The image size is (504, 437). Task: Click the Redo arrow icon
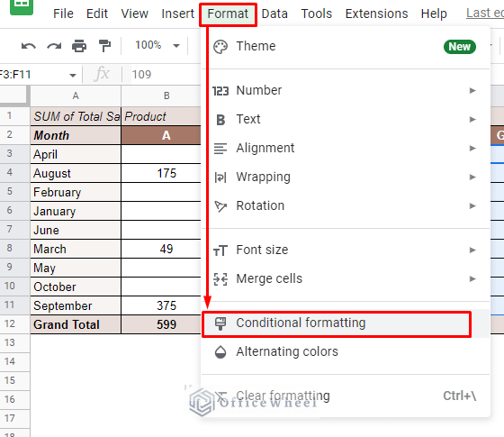tap(54, 46)
